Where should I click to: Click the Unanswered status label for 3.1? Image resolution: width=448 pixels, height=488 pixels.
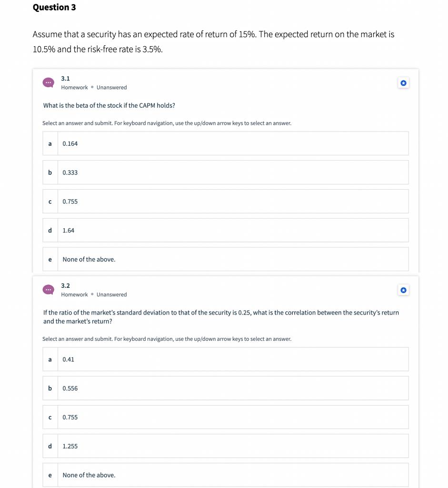pyautogui.click(x=111, y=87)
